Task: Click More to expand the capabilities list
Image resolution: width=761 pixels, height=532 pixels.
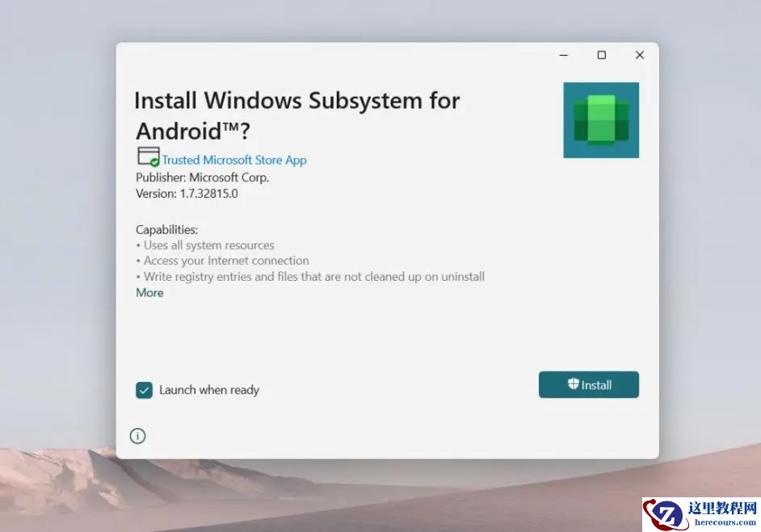Action: (149, 292)
